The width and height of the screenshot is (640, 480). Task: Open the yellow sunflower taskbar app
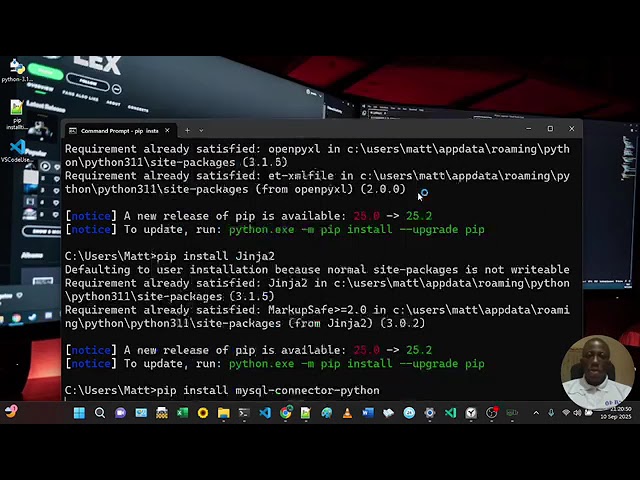[x=203, y=413]
